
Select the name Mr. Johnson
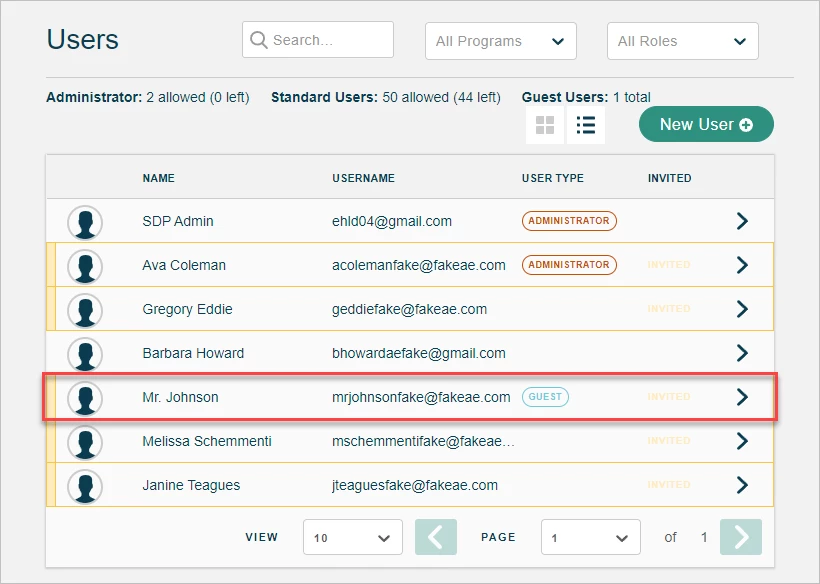tap(180, 397)
